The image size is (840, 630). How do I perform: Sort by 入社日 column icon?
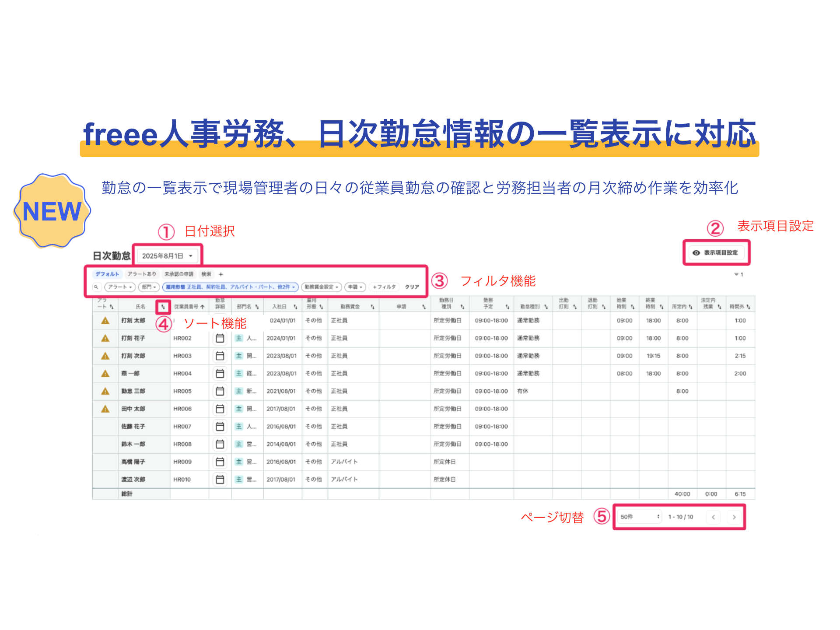(296, 307)
